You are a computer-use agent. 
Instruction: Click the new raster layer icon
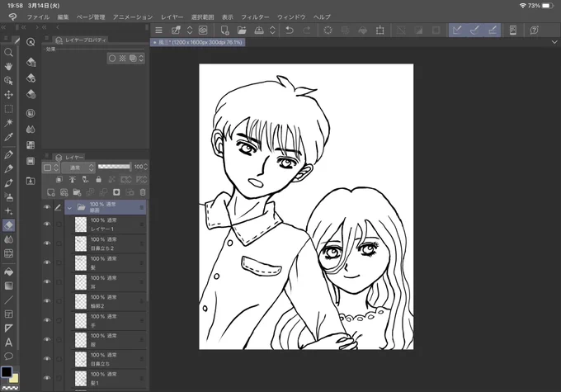[50, 192]
